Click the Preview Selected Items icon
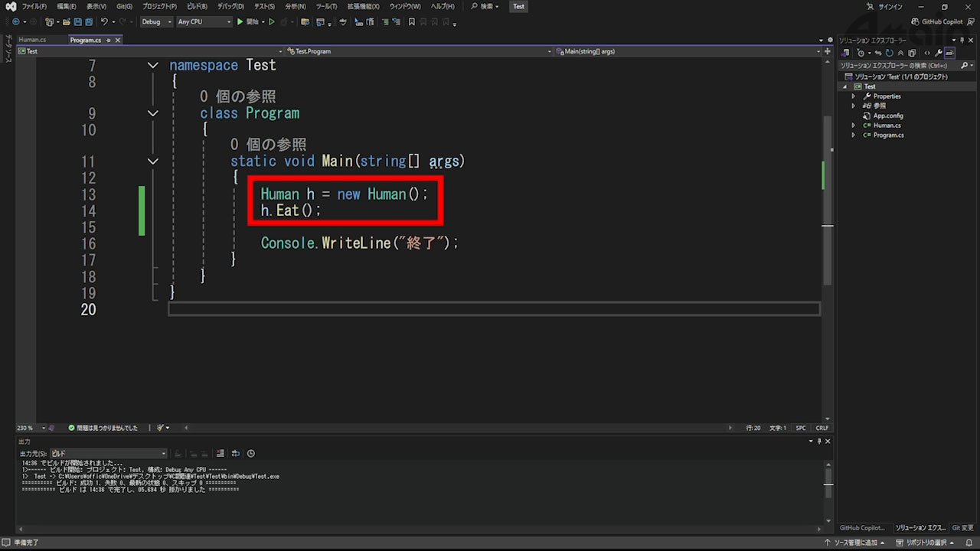Screen dimensions: 980x551 949,53
